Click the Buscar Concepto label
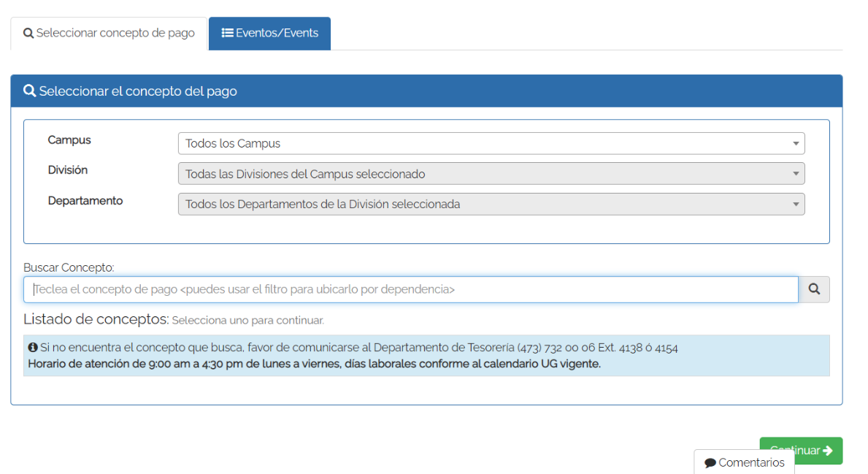The height and width of the screenshot is (474, 868). coord(69,267)
